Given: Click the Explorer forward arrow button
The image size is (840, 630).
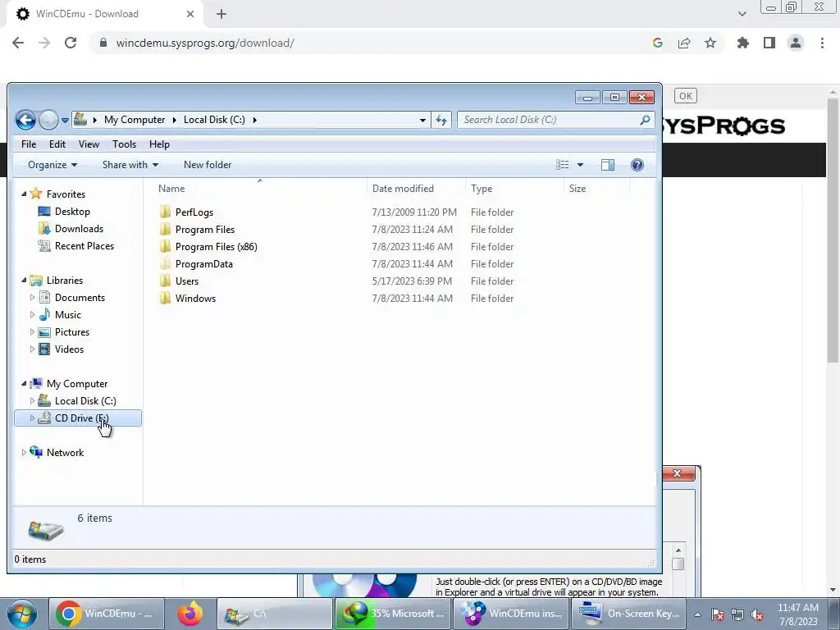Looking at the screenshot, I should tap(48, 120).
